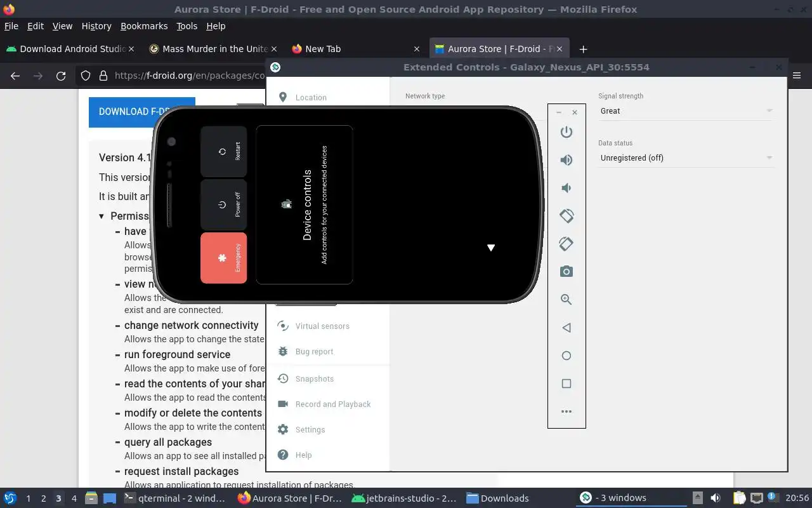Viewport: 812px width, 508px height.
Task: Click the f-droid.org URL address field
Action: point(190,76)
